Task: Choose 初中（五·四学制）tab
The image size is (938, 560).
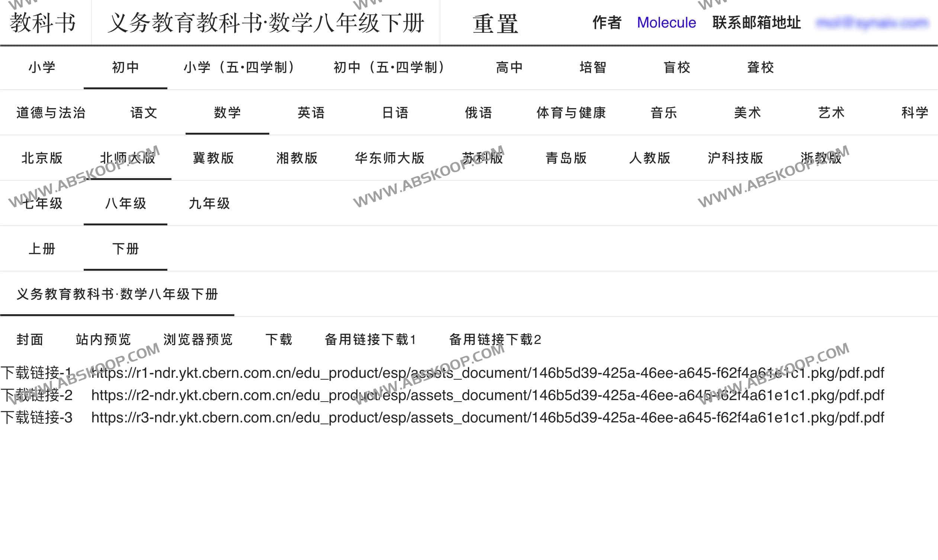Action: point(389,68)
